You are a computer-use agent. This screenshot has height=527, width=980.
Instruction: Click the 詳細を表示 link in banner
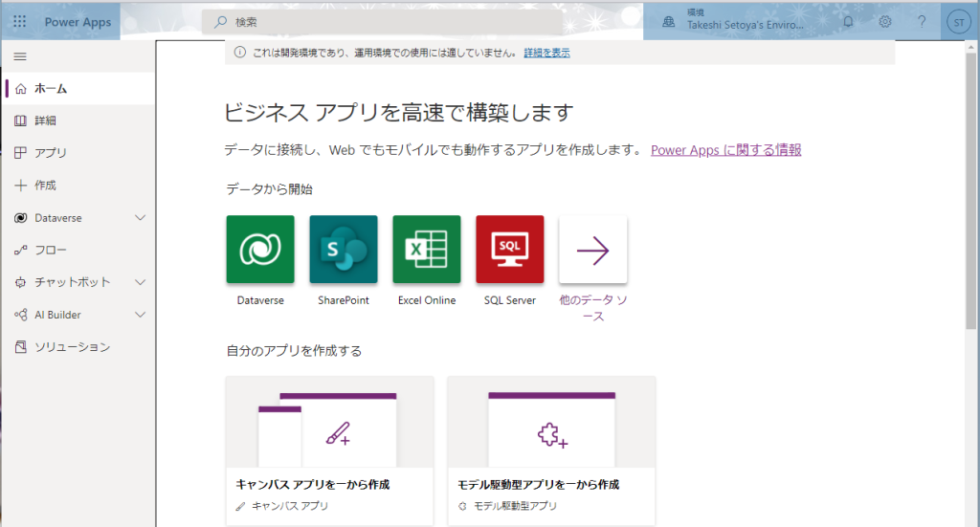point(546,53)
